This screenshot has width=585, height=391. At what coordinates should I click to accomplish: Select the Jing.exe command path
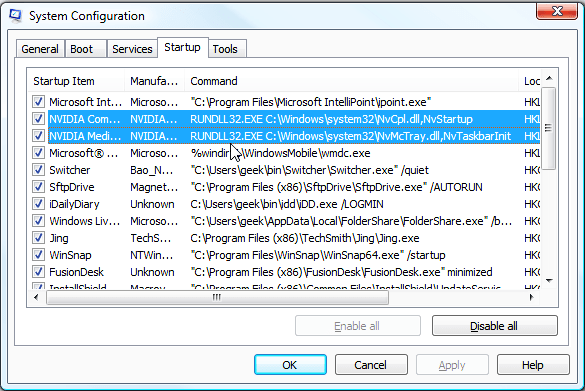coord(304,238)
